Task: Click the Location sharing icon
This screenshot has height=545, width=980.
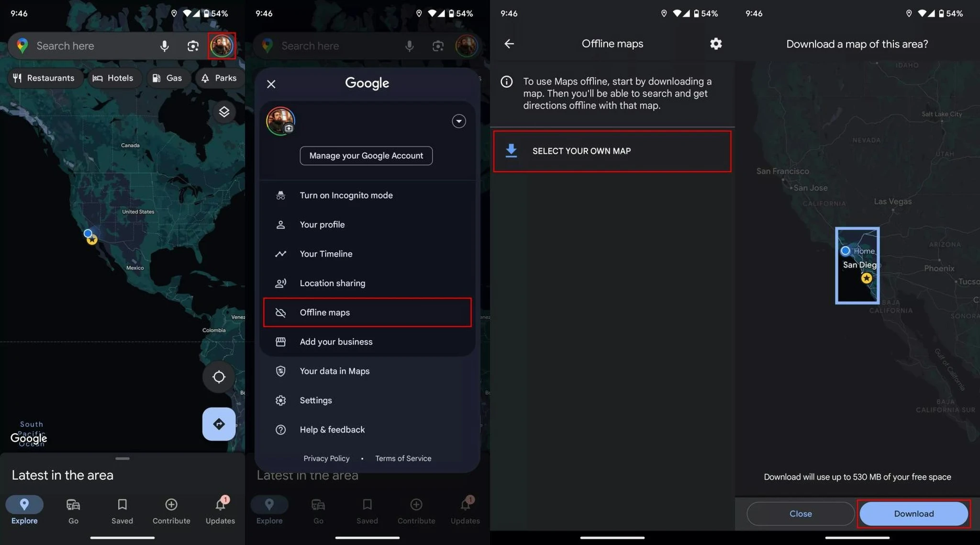Action: pyautogui.click(x=280, y=283)
